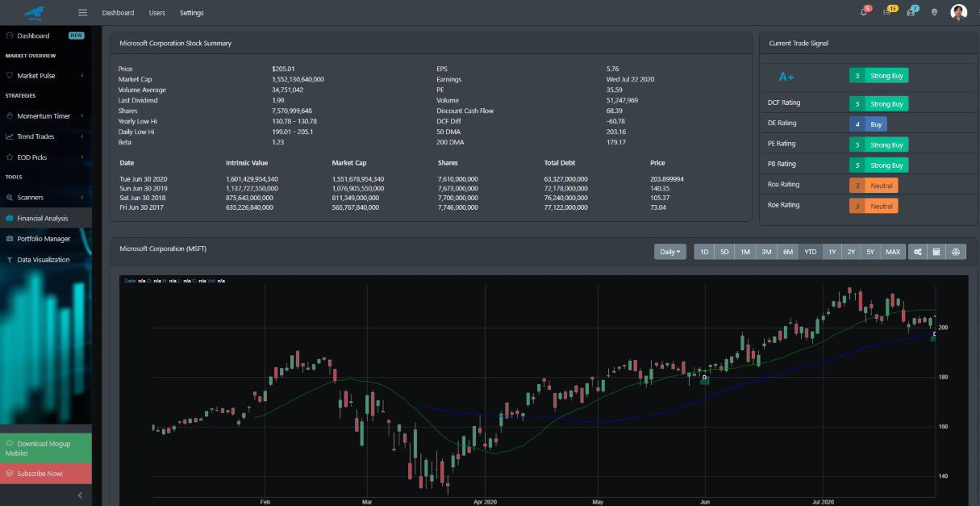The width and height of the screenshot is (980, 506).
Task: Expand the Trend Trades submenu arrow
Action: pyautogui.click(x=83, y=137)
